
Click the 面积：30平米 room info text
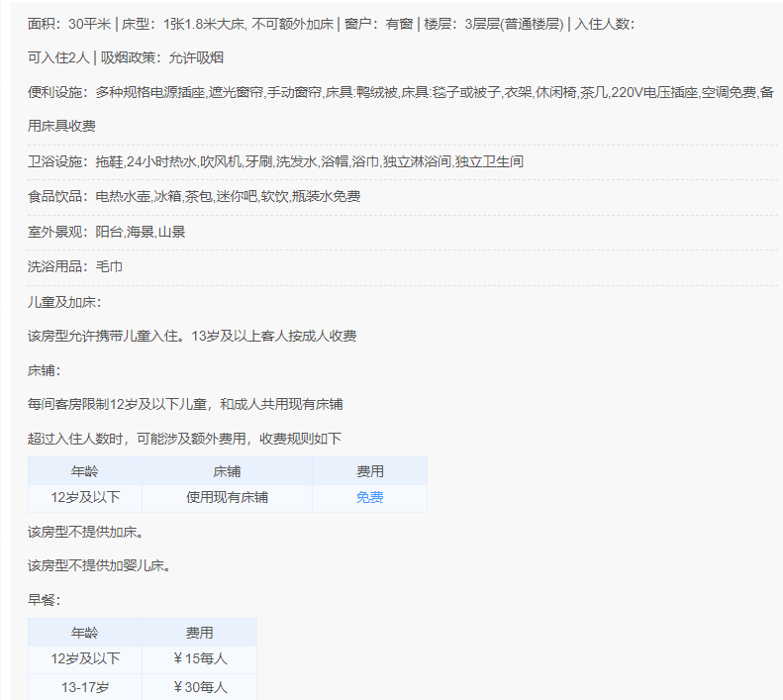click(x=69, y=24)
